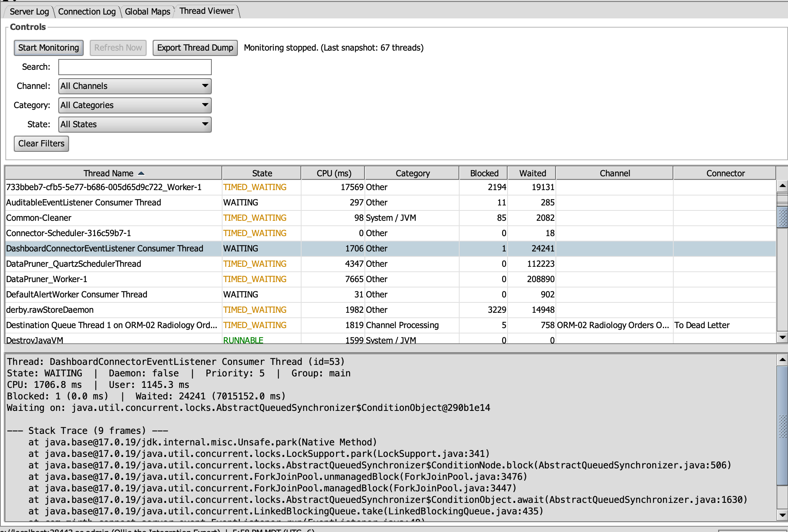Select the Common-Cleaner thread row
The image size is (788, 532).
(391, 218)
